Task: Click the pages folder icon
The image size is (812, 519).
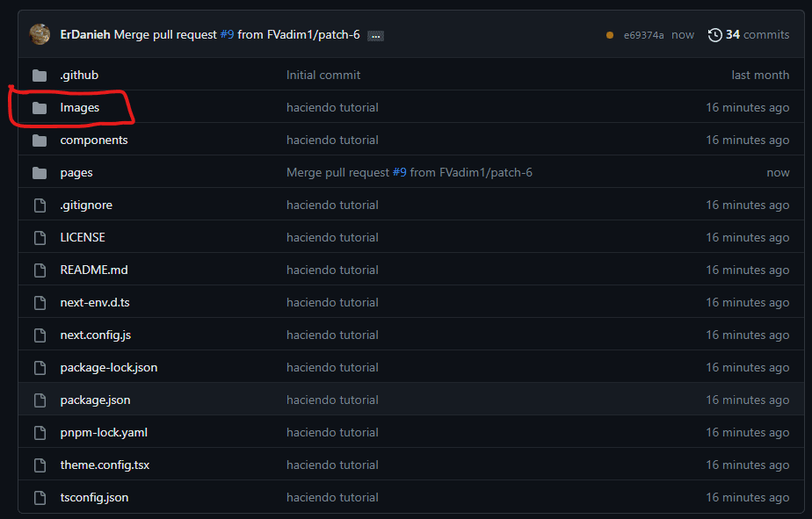Action: (x=40, y=173)
